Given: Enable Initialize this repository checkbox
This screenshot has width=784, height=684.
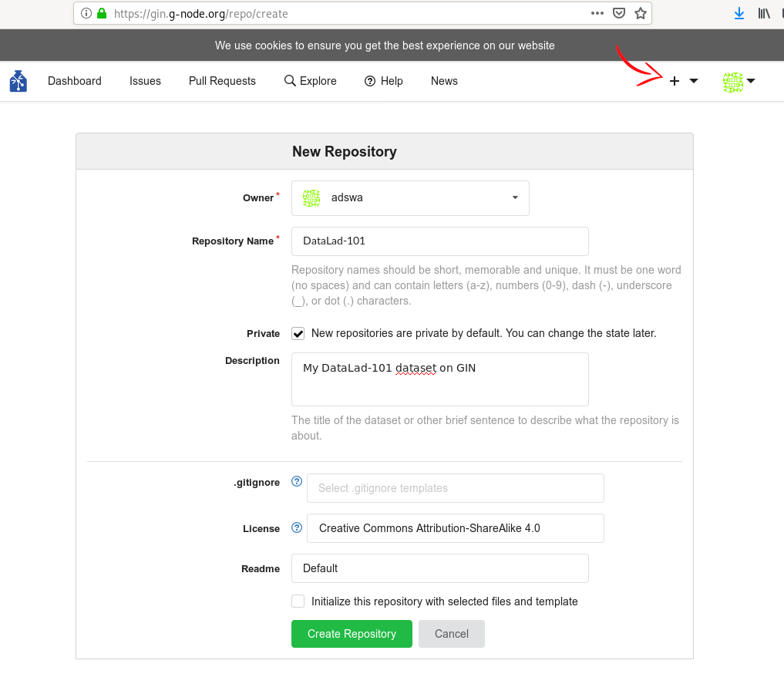Looking at the screenshot, I should click(298, 601).
